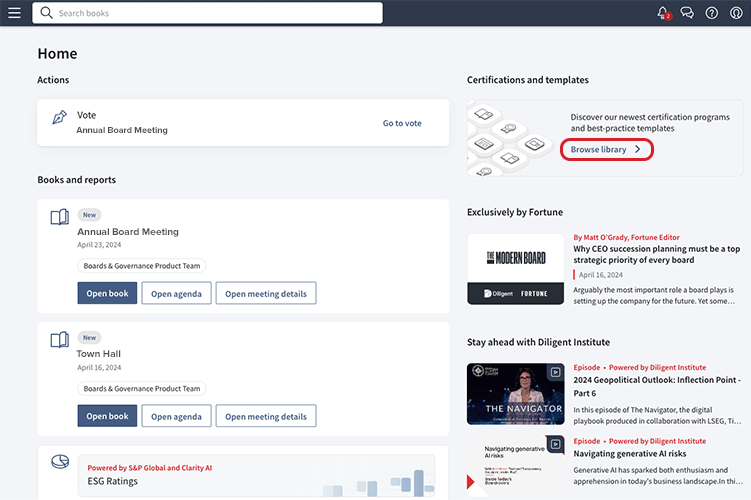Screen dimensions: 751x500
Task: Open The Modern Board article thumbnail
Action: (515, 269)
